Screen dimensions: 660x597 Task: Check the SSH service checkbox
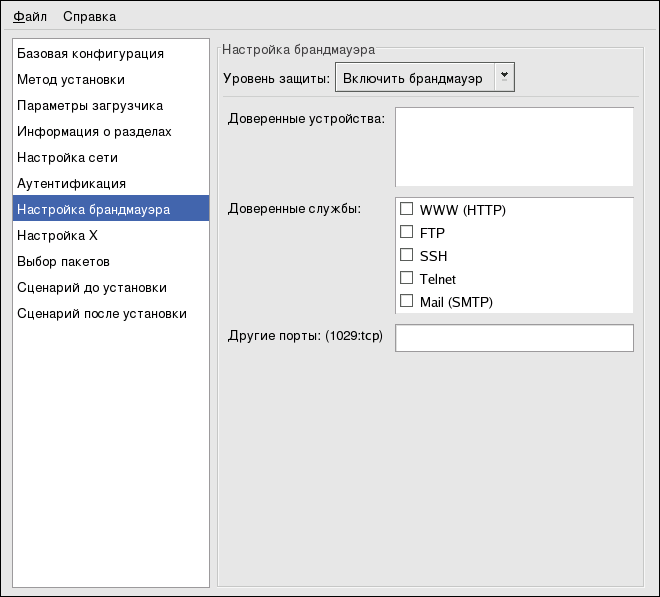pyautogui.click(x=407, y=255)
